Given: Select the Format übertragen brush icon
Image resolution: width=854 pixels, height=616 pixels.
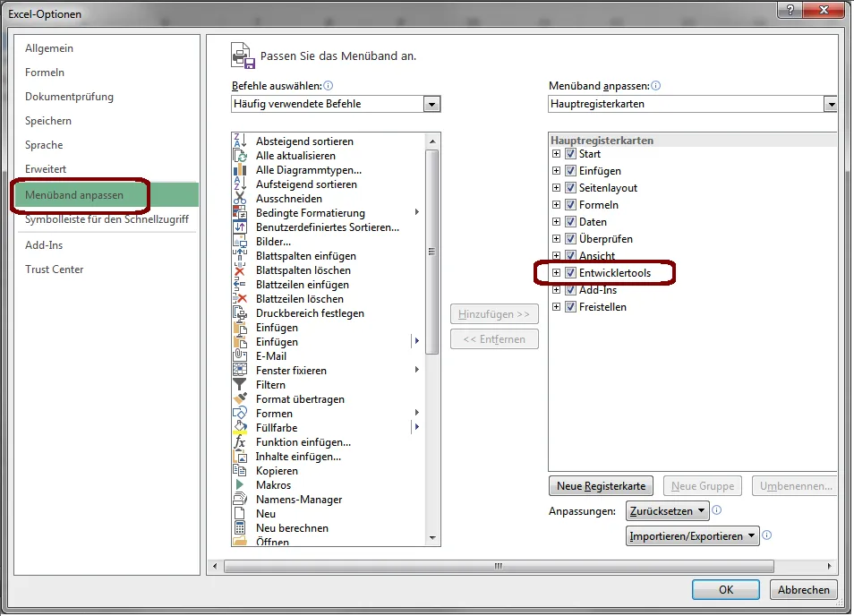Looking at the screenshot, I should click(x=239, y=399).
